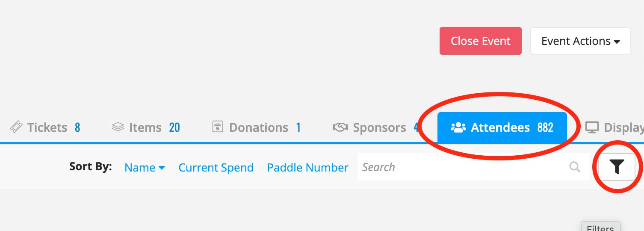The image size is (644, 231).
Task: Open filters with the funnel icon
Action: click(617, 167)
